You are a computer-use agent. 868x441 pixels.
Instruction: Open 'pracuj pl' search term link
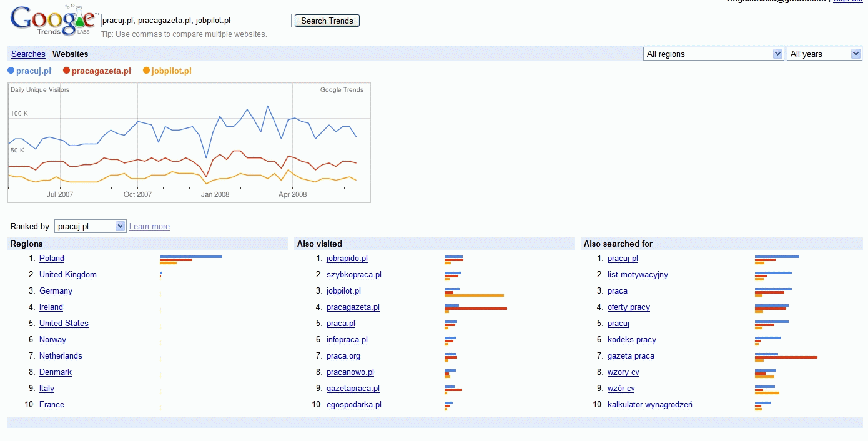(623, 259)
